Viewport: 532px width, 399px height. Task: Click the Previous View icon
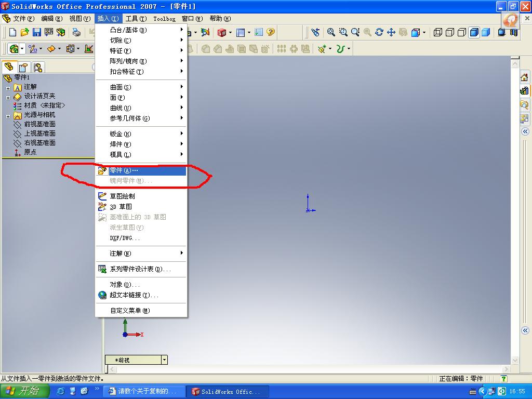tap(315, 32)
